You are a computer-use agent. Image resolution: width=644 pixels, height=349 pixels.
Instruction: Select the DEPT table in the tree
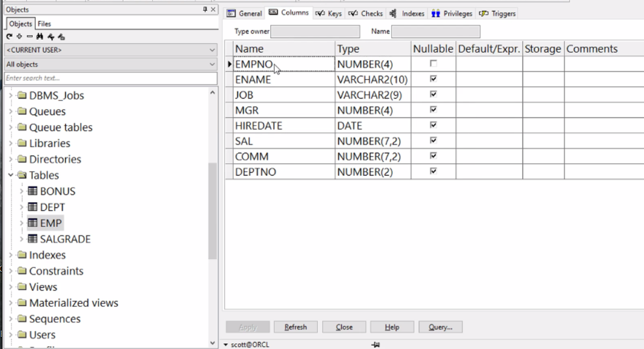52,207
